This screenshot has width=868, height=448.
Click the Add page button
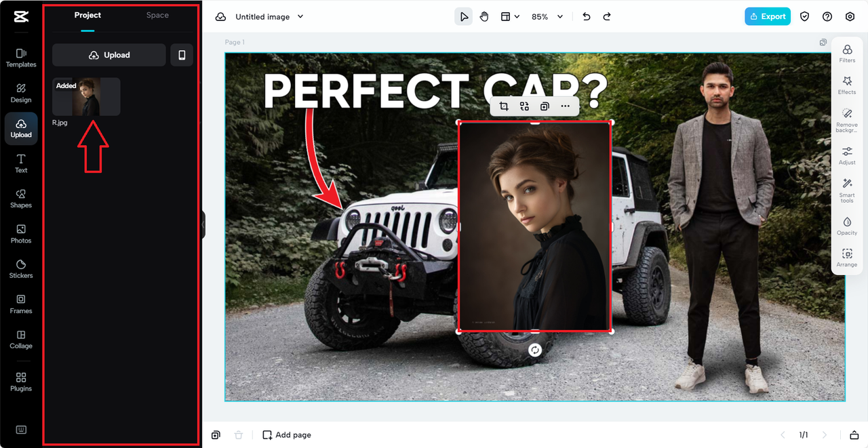click(x=287, y=435)
